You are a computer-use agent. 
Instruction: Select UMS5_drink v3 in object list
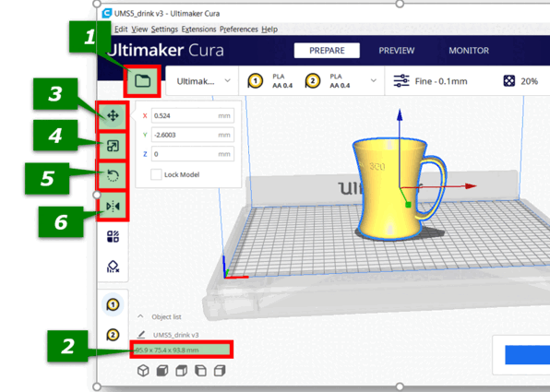click(x=175, y=335)
